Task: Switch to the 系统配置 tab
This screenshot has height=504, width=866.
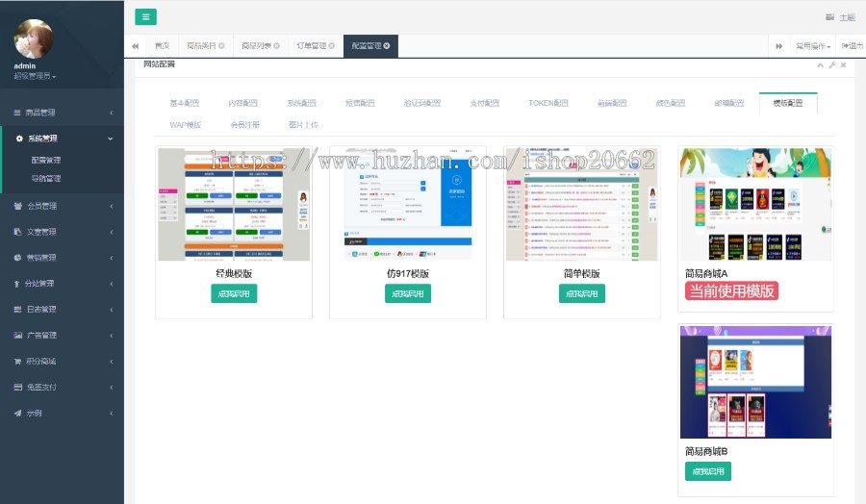Action: tap(301, 103)
